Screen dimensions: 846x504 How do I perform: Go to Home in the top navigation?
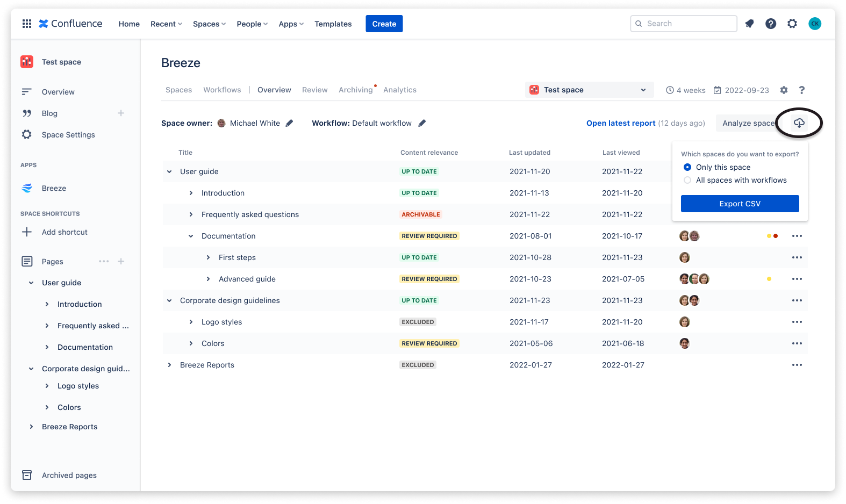pyautogui.click(x=129, y=24)
